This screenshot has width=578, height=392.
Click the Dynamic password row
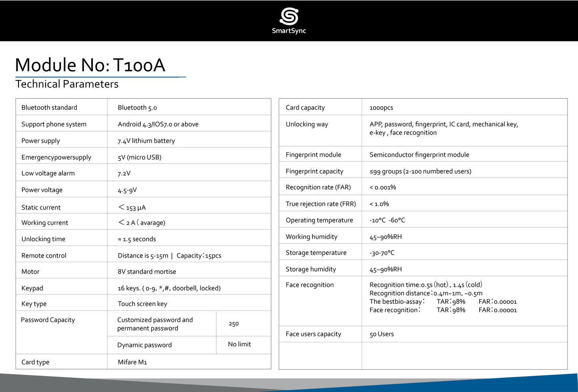(x=145, y=345)
